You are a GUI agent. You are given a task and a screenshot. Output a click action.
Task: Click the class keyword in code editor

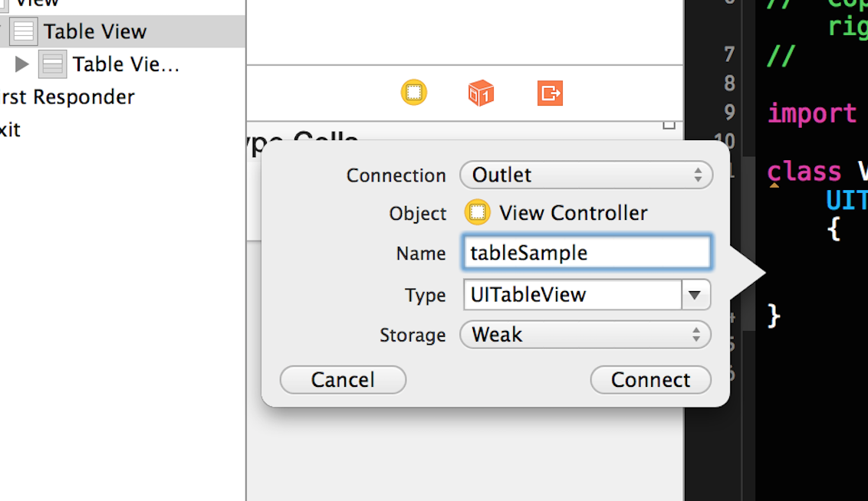804,171
